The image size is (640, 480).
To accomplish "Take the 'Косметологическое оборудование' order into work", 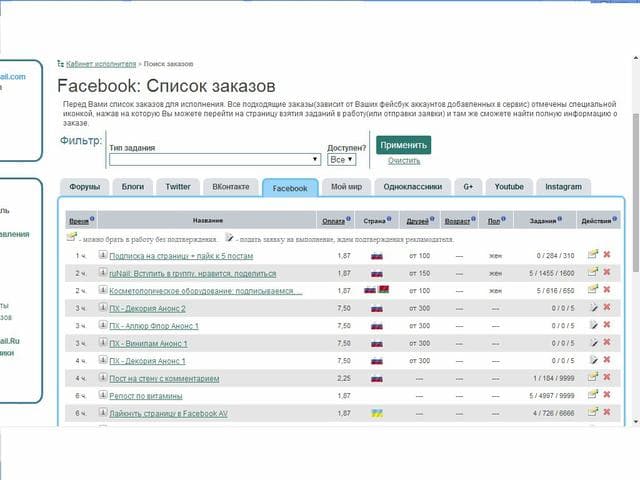I will click(x=593, y=289).
